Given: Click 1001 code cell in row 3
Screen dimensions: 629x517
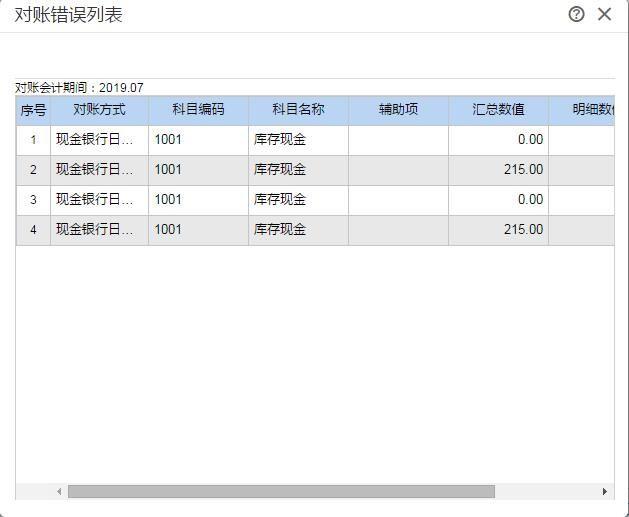Looking at the screenshot, I should tap(199, 200).
